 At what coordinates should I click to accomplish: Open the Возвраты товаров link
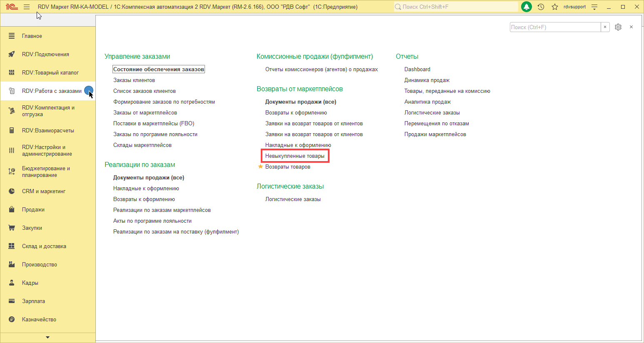click(x=288, y=167)
